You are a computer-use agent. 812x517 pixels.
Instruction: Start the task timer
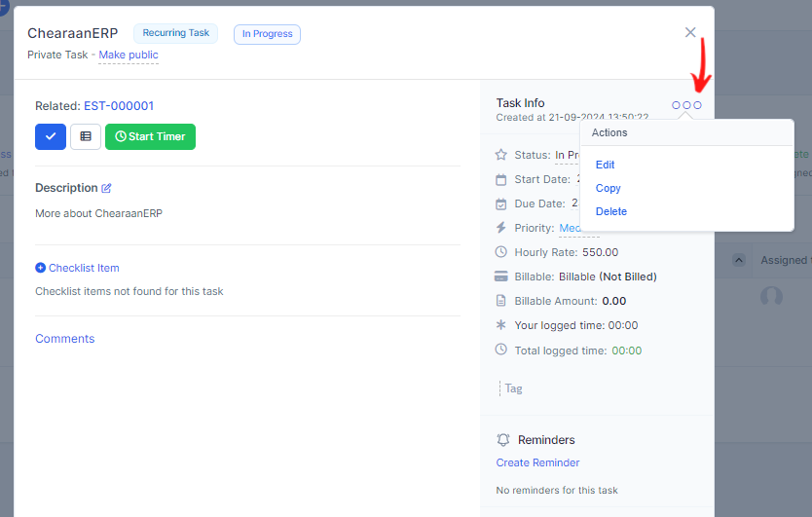tap(150, 136)
